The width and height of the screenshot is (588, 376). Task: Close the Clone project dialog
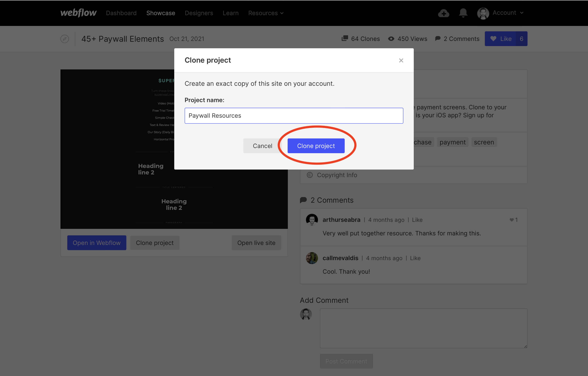point(401,60)
